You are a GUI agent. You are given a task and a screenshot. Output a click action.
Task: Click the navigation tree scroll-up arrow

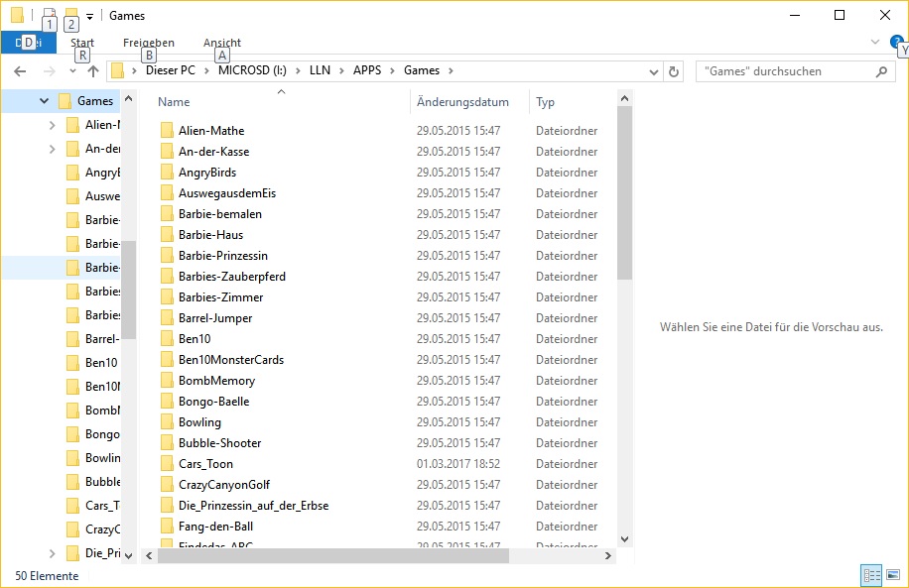click(x=129, y=99)
